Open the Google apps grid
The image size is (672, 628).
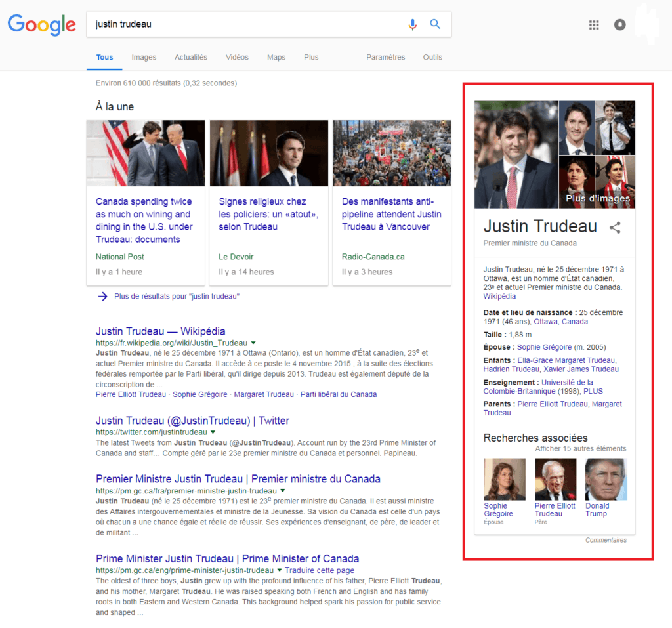(x=593, y=25)
